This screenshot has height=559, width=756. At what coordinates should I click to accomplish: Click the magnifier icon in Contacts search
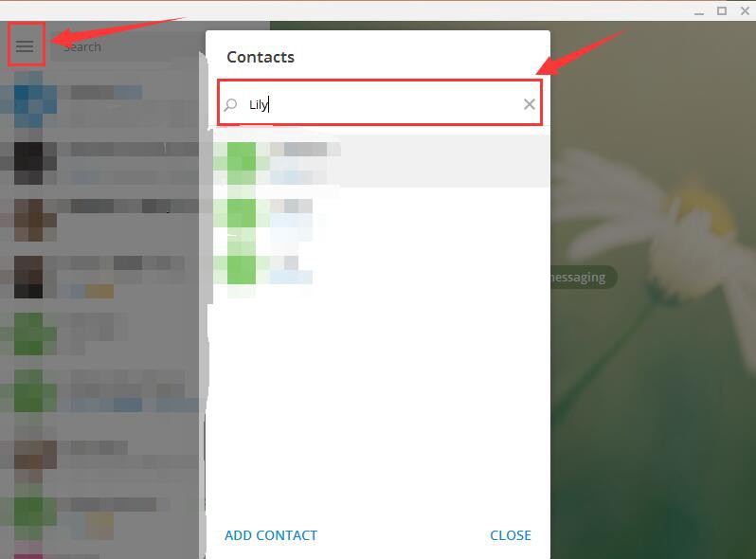point(231,104)
